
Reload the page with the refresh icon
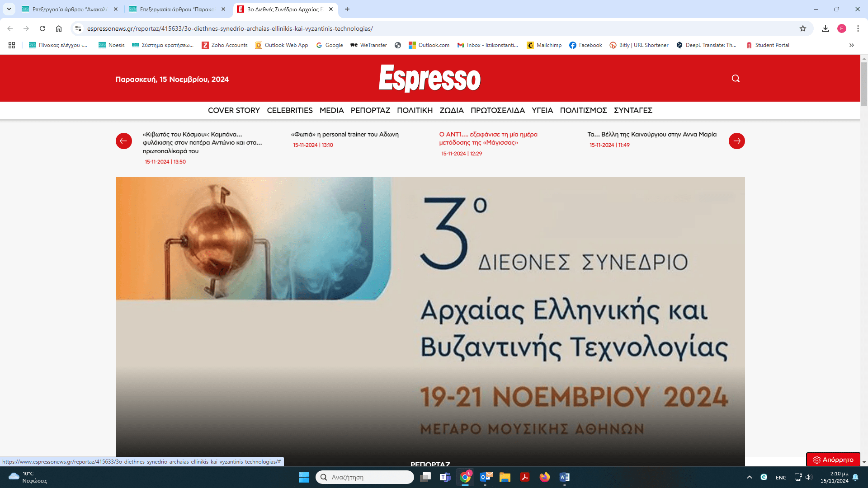(42, 28)
